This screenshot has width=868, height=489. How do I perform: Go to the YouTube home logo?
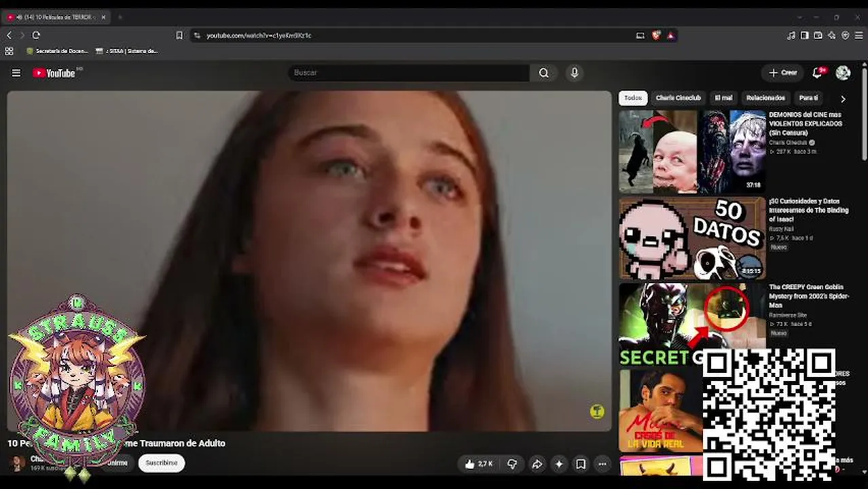pyautogui.click(x=54, y=73)
